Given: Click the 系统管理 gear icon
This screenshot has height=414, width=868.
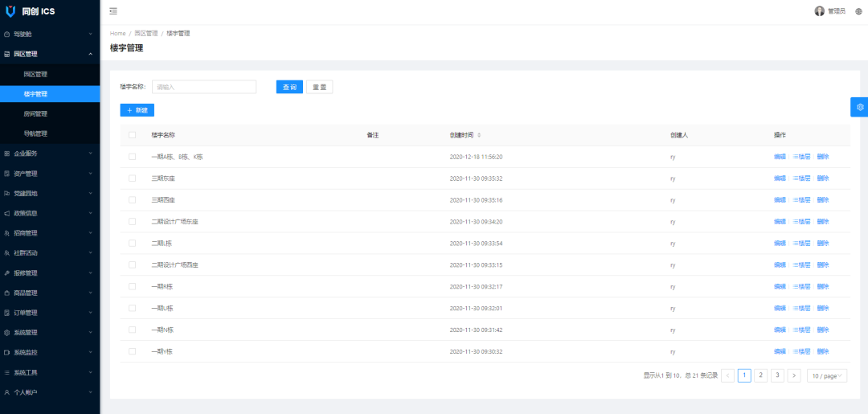Looking at the screenshot, I should tap(6, 333).
